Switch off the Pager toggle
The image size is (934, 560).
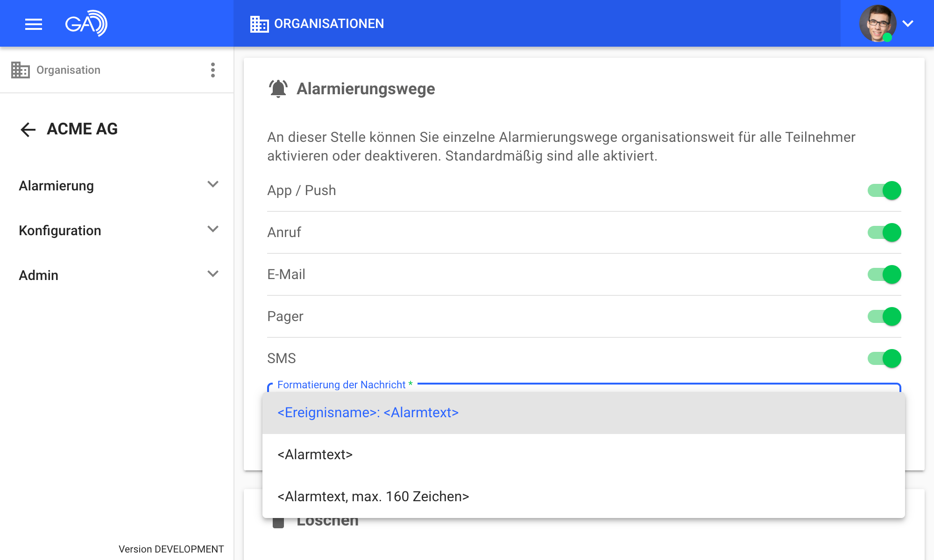[884, 316]
